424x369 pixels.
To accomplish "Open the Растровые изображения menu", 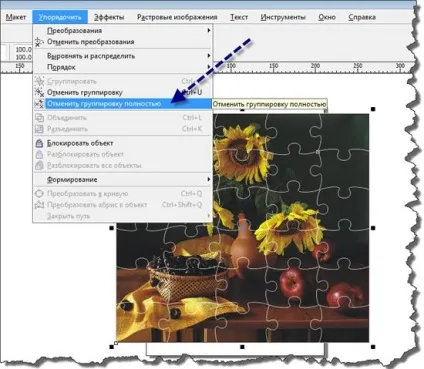I will [177, 17].
